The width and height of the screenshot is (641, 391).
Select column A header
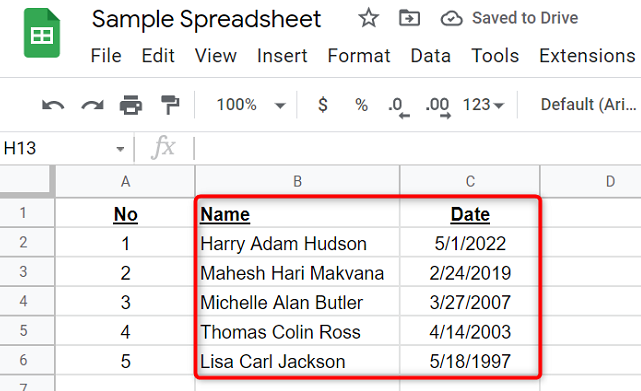click(x=126, y=182)
